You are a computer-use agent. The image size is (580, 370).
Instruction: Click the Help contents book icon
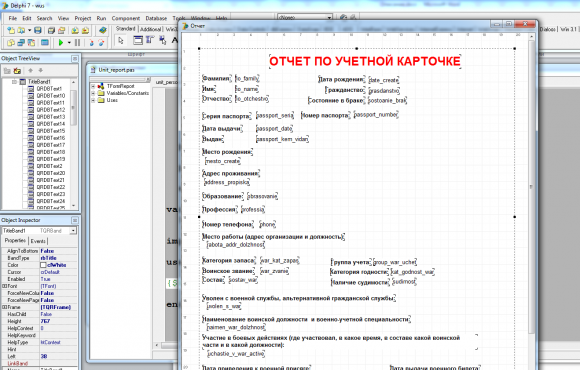tap(102, 30)
